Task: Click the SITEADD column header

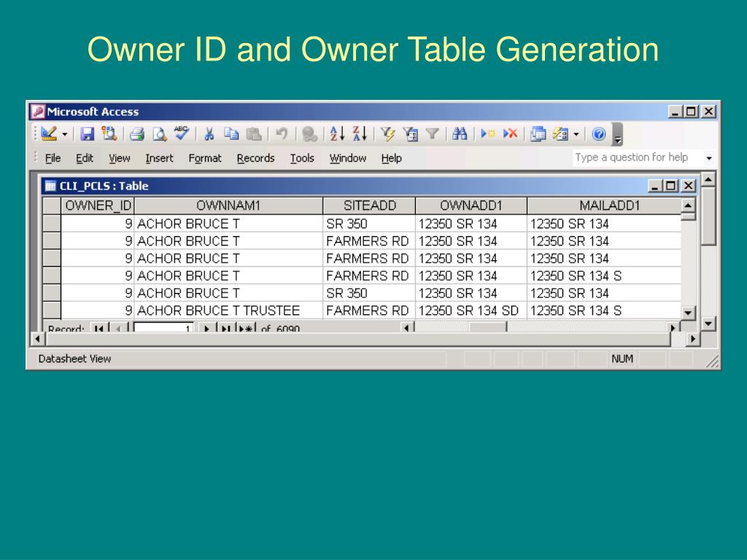Action: pos(370,206)
